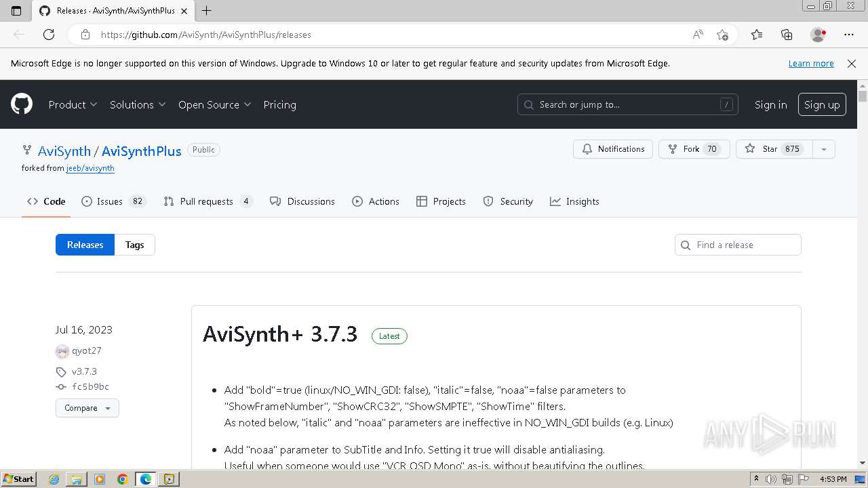Image resolution: width=868 pixels, height=488 pixels.
Task: Expand the Product menu
Action: tap(73, 104)
